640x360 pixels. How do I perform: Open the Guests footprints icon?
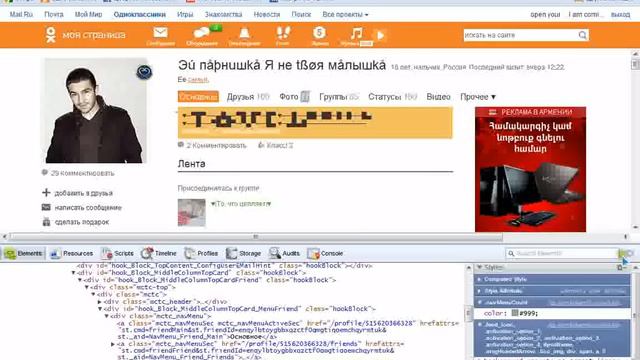click(283, 32)
